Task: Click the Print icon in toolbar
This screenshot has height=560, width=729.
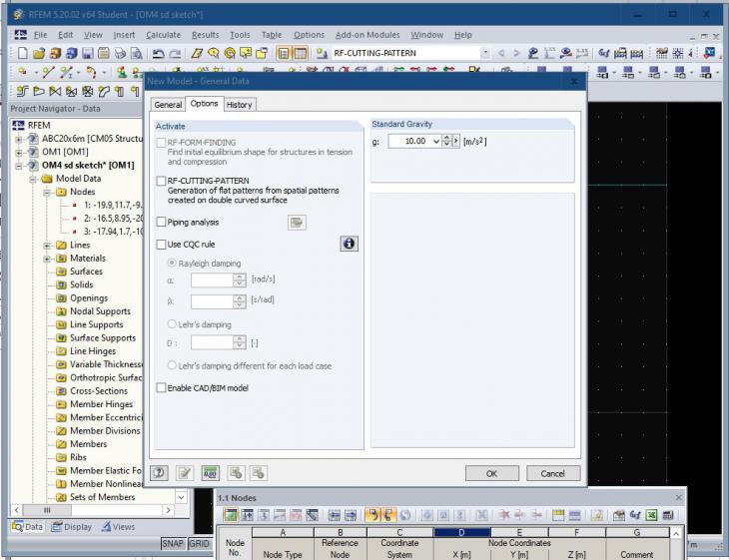Action: click(x=120, y=53)
